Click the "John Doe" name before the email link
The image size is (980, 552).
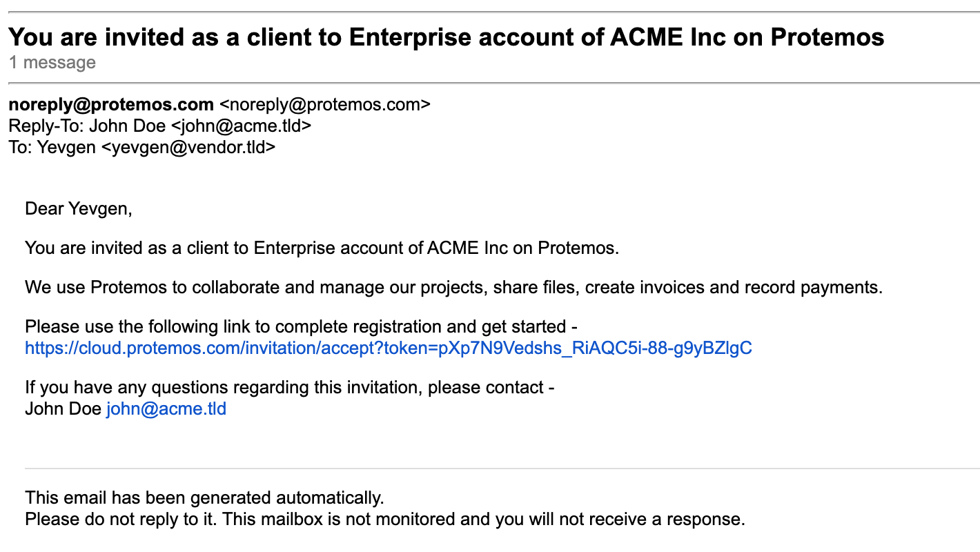[63, 409]
